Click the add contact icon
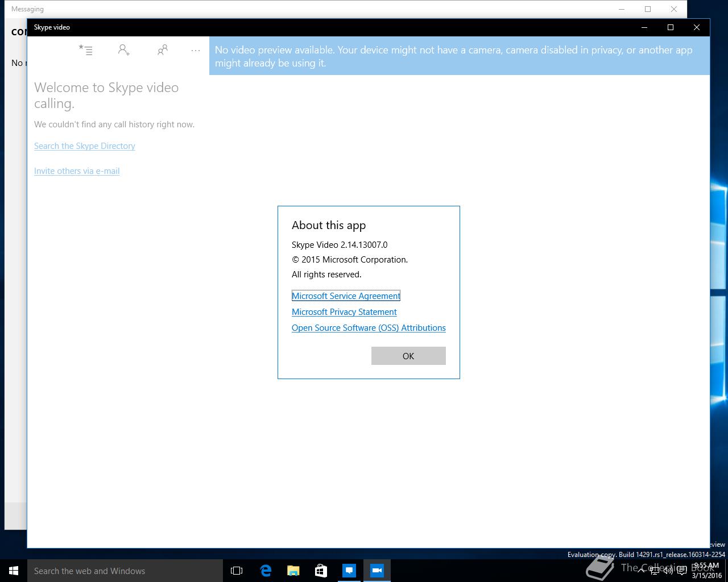Screen dimensions: 728x582 [x=124, y=50]
